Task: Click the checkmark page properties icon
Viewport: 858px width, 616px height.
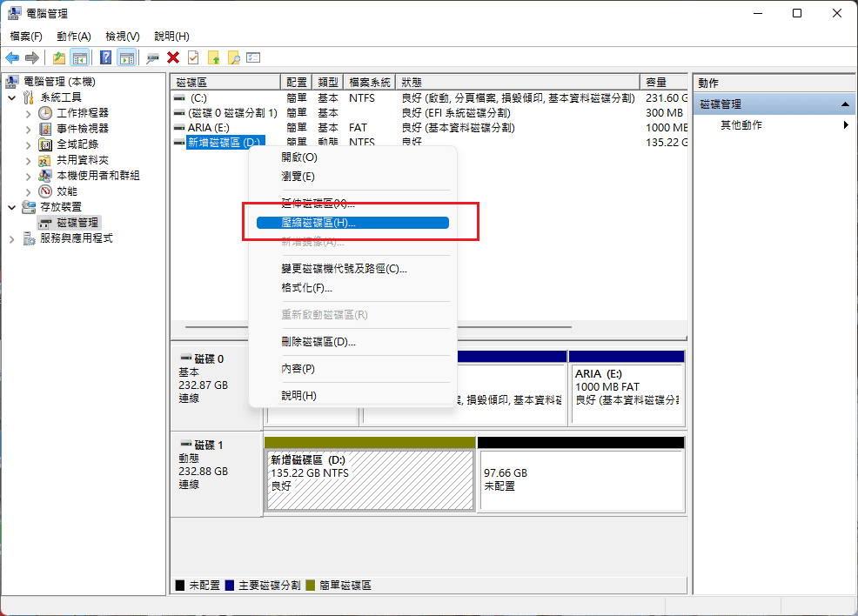Action: [193, 57]
